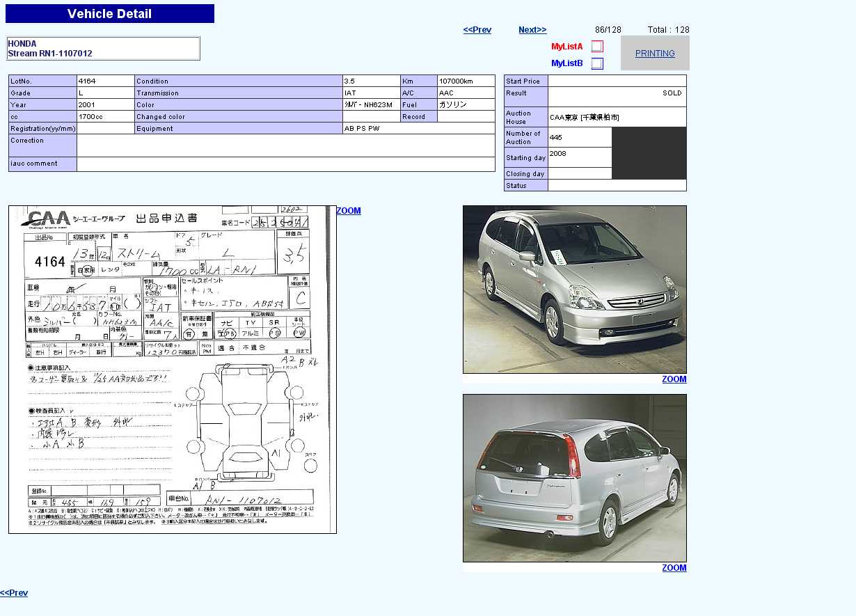Select the Starting day value 2008
Screen dimensions: 856x616
pyautogui.click(x=557, y=153)
